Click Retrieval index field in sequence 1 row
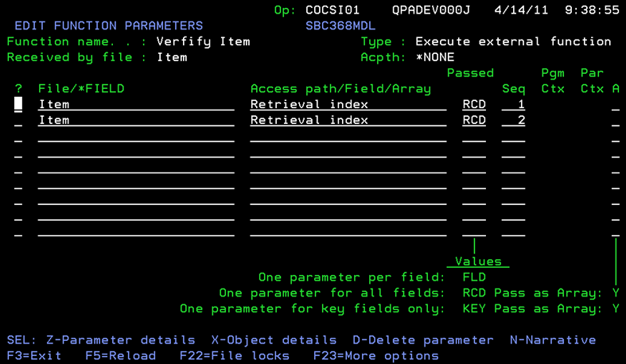The width and height of the screenshot is (626, 364). [348, 104]
